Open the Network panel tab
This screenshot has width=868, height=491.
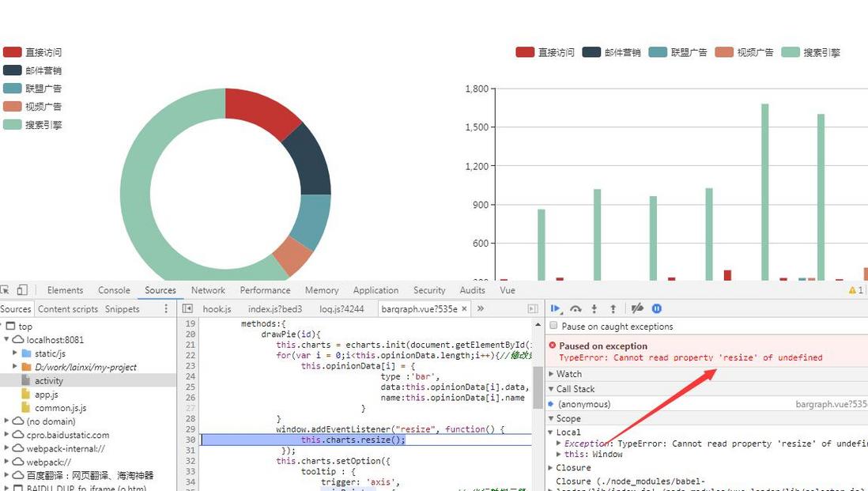pos(208,290)
